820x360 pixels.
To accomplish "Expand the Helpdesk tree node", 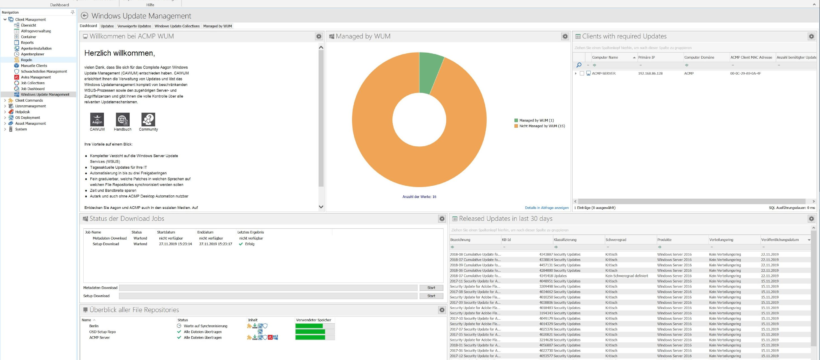I will click(x=5, y=111).
